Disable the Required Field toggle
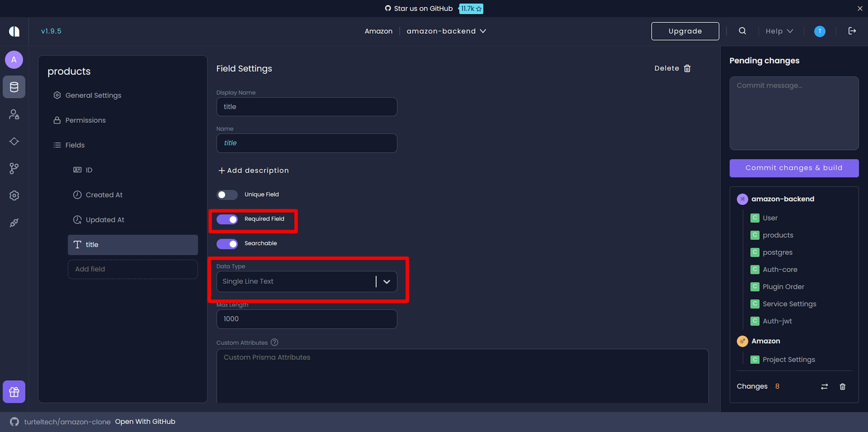Screen dimensions: 868x432 [x=227, y=219]
